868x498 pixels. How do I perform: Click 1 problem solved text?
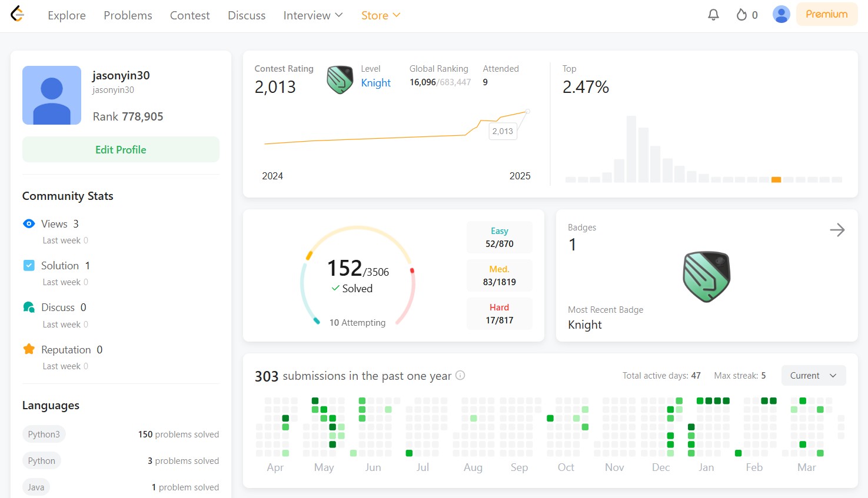pyautogui.click(x=185, y=487)
